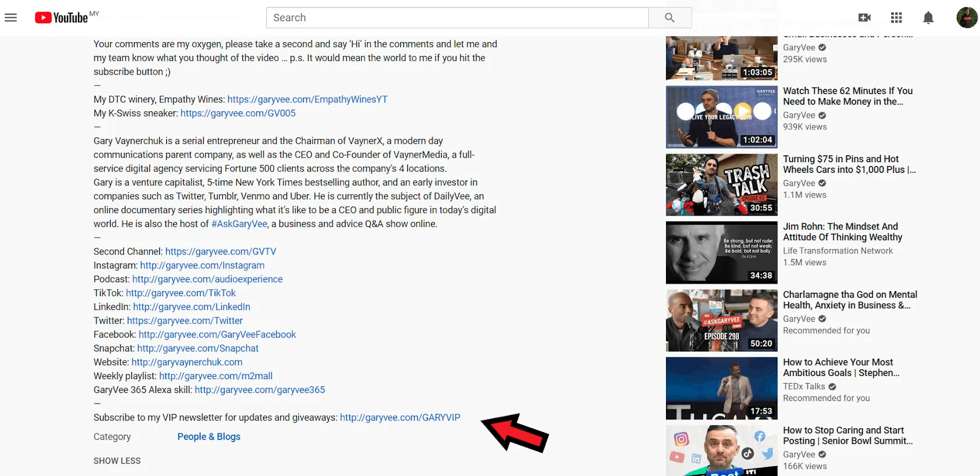Viewport: 980px width, 476px height.
Task: Click the Life Transformation Network channel name
Action: coord(838,251)
